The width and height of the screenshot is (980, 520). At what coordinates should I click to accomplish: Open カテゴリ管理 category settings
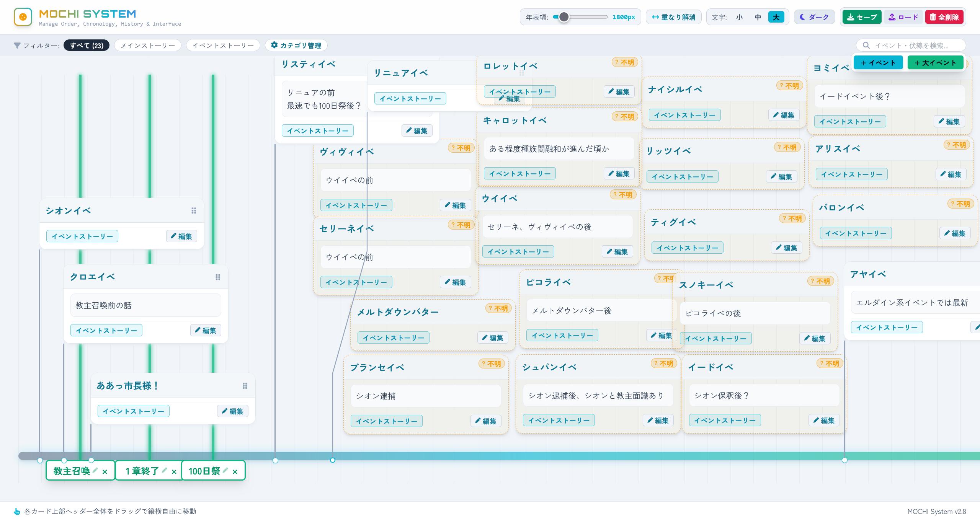point(296,45)
